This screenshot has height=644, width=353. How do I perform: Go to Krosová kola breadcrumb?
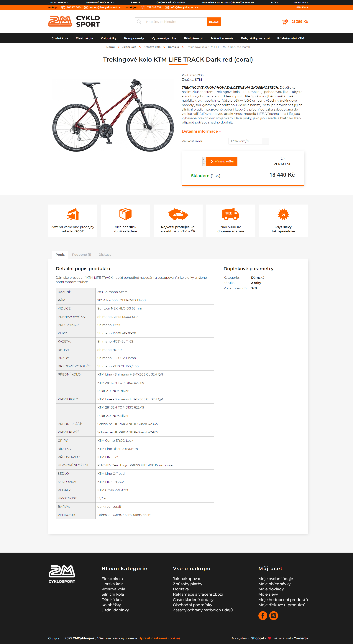pos(152,47)
